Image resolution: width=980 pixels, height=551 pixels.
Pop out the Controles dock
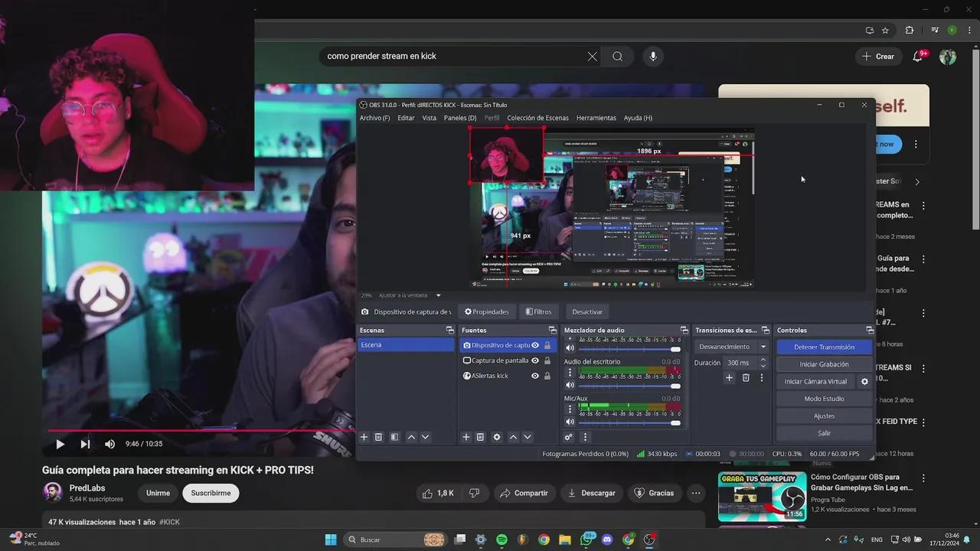(870, 330)
